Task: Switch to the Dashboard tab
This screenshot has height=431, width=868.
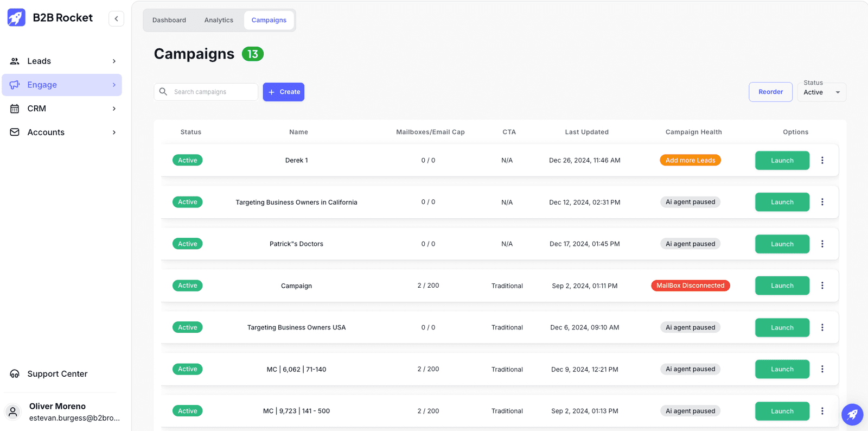Action: click(169, 20)
